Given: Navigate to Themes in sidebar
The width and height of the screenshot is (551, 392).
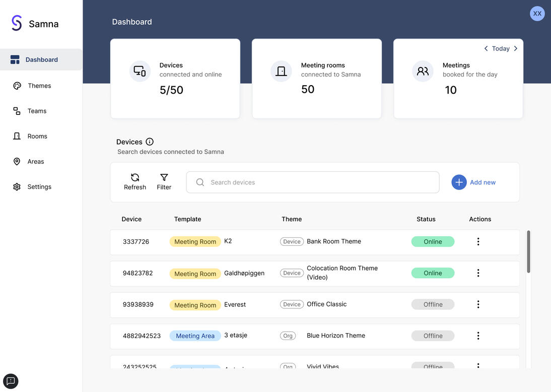Looking at the screenshot, I should (x=39, y=86).
